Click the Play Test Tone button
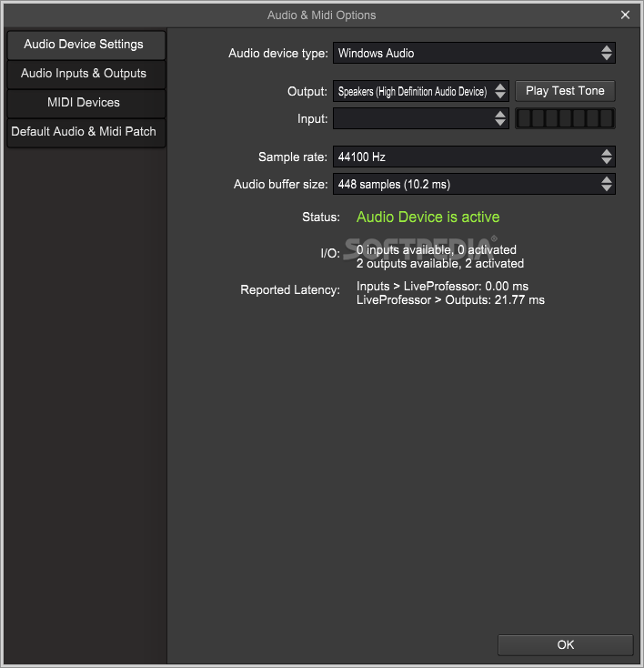 click(x=565, y=91)
